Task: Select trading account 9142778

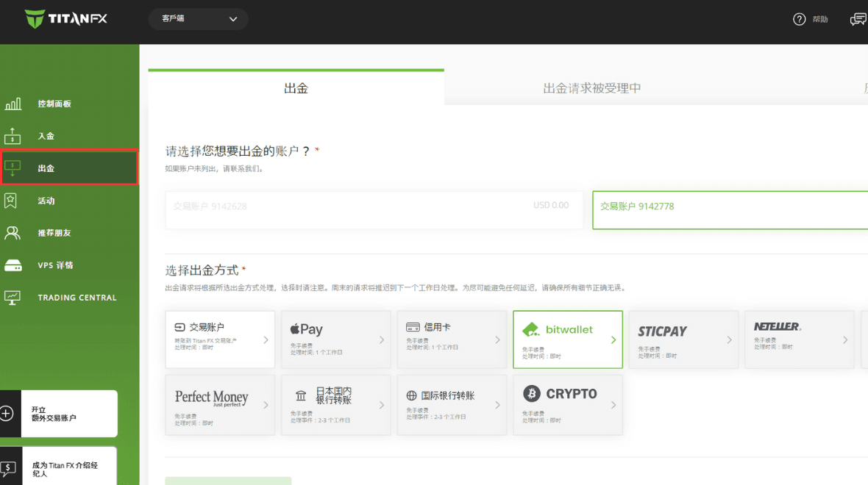Action: click(728, 210)
